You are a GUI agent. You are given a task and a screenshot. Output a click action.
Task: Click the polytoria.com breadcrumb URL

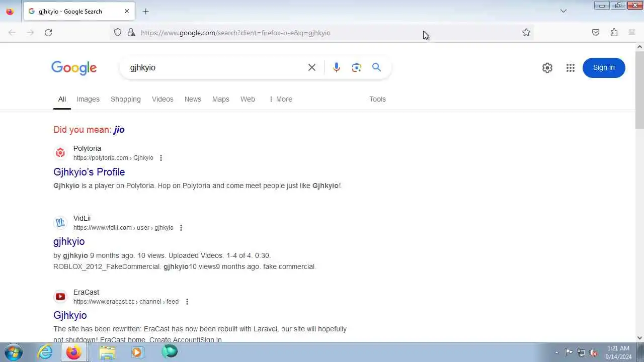113,158
